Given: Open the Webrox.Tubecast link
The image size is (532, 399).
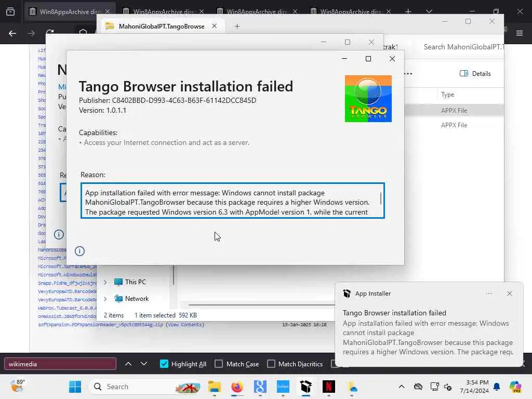Looking at the screenshot, I should coord(67,308).
